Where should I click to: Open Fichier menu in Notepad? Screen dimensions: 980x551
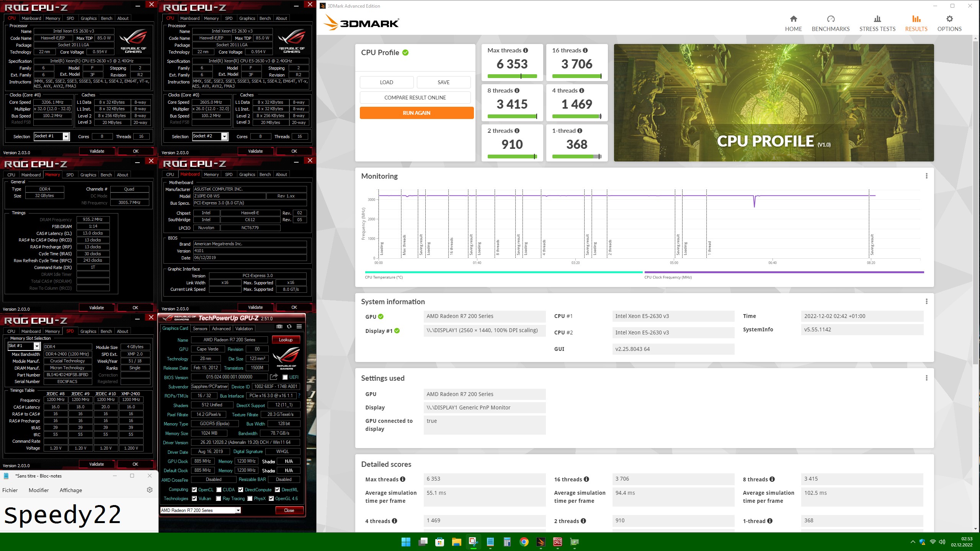click(x=10, y=490)
